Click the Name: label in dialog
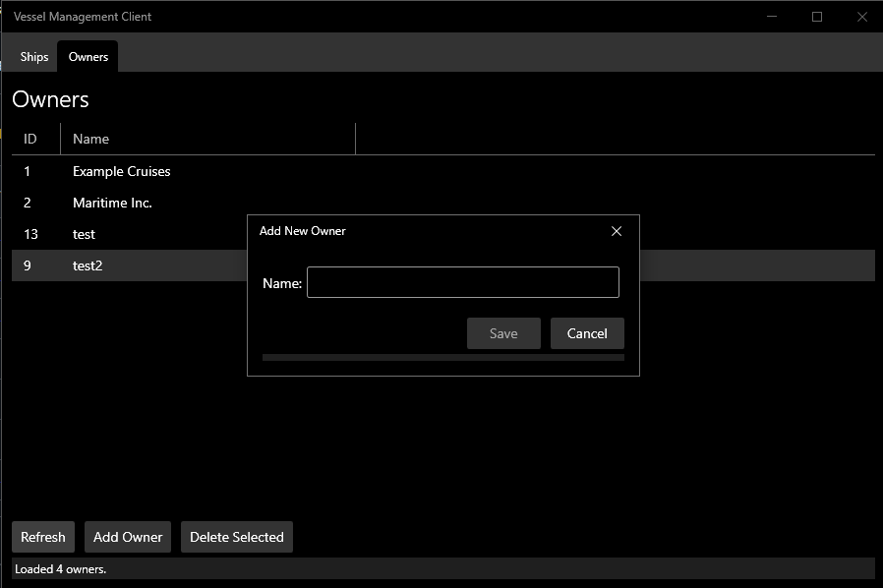Viewport: 883px width, 588px height. pyautogui.click(x=282, y=283)
